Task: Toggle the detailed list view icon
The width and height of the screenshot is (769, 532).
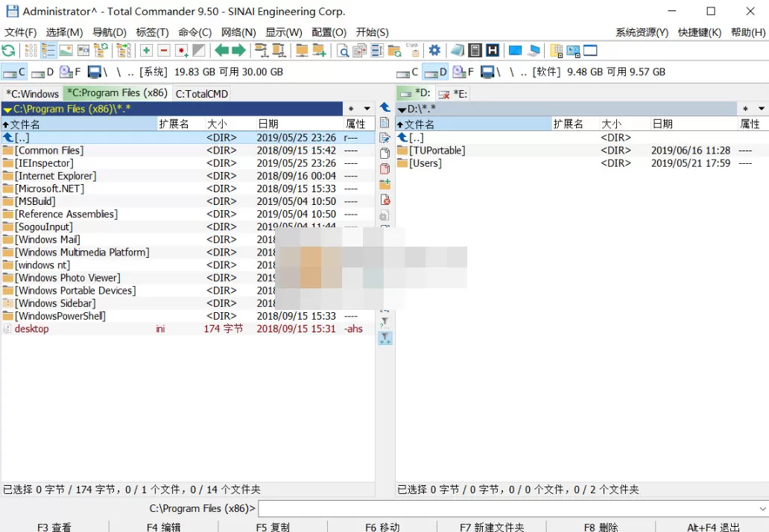Action: coord(48,51)
